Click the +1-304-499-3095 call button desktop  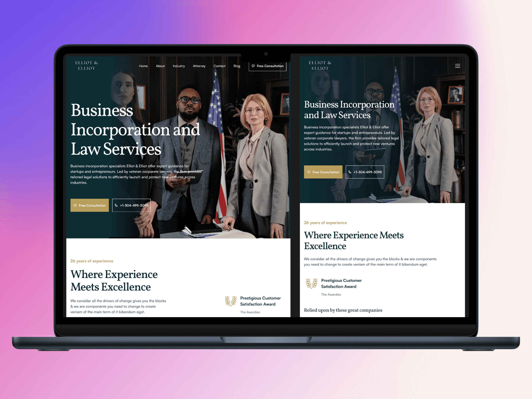point(131,206)
